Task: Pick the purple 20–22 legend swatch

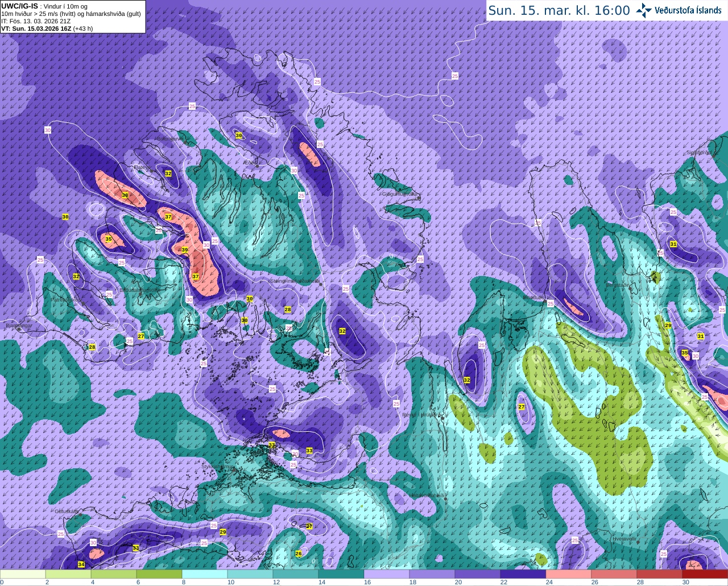Action: pos(478,574)
